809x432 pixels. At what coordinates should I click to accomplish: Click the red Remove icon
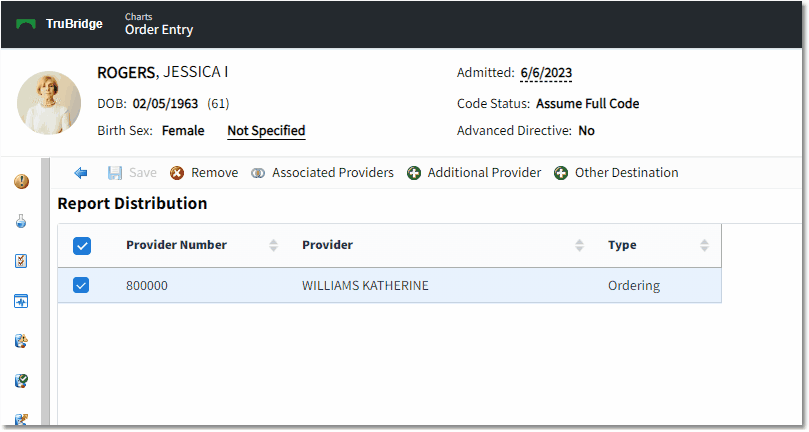177,173
